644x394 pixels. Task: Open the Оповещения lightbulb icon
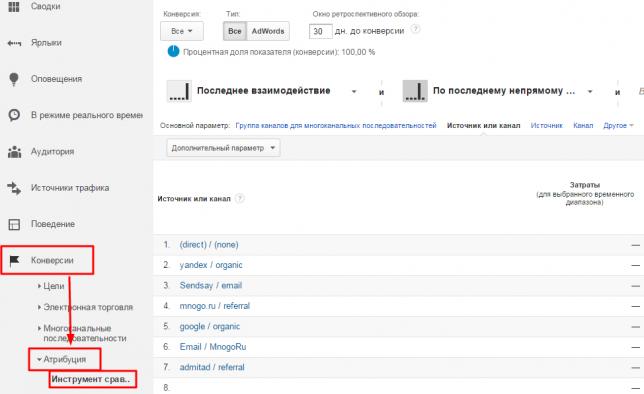pos(14,79)
